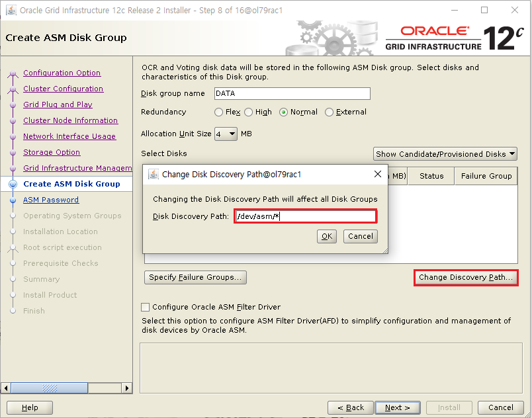The height and width of the screenshot is (418, 532).
Task: Click the Java icon in discovery dialog title
Action: click(x=154, y=174)
